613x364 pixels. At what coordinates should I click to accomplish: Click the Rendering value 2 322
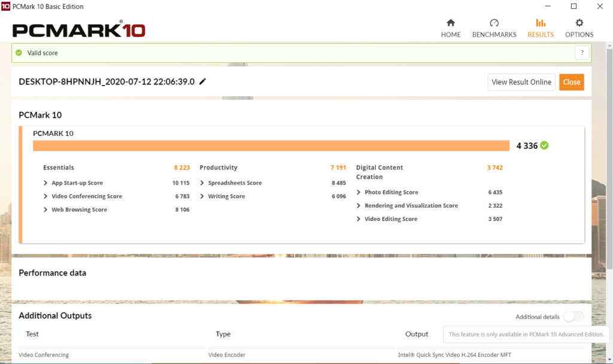click(x=495, y=206)
